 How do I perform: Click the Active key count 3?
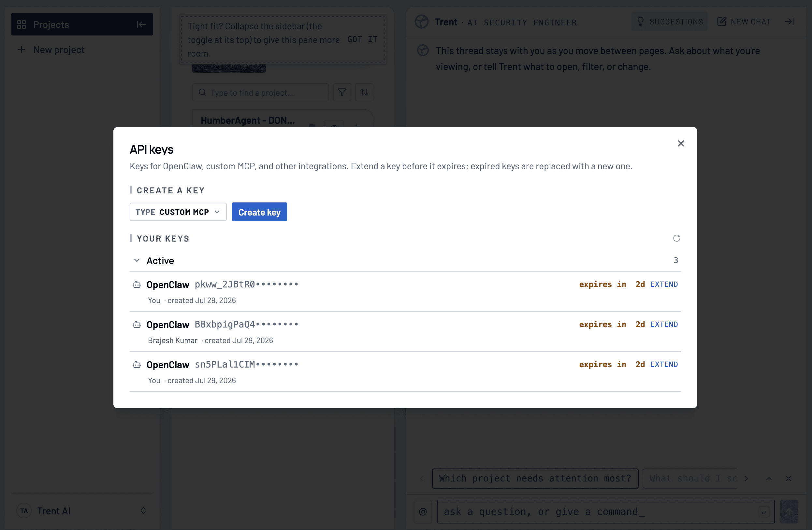click(675, 260)
